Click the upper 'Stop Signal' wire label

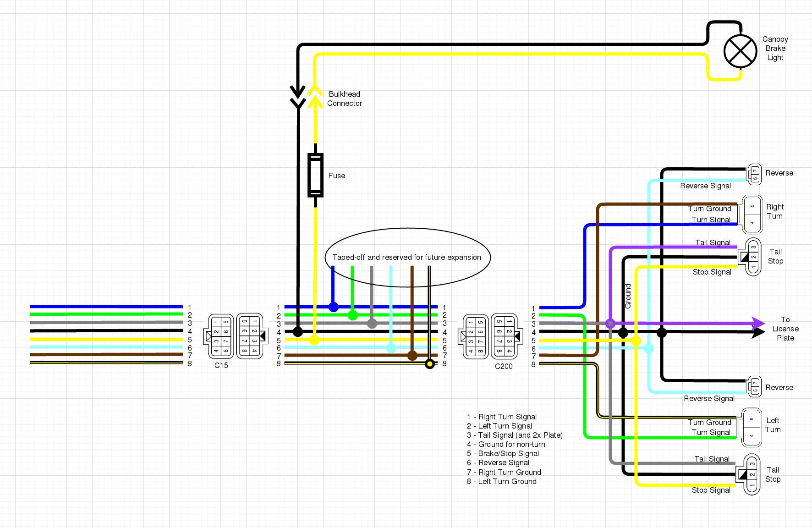(712, 272)
